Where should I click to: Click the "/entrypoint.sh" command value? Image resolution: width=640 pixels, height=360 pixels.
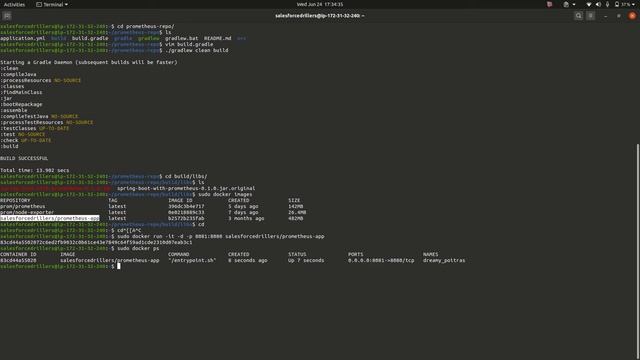(x=192, y=260)
